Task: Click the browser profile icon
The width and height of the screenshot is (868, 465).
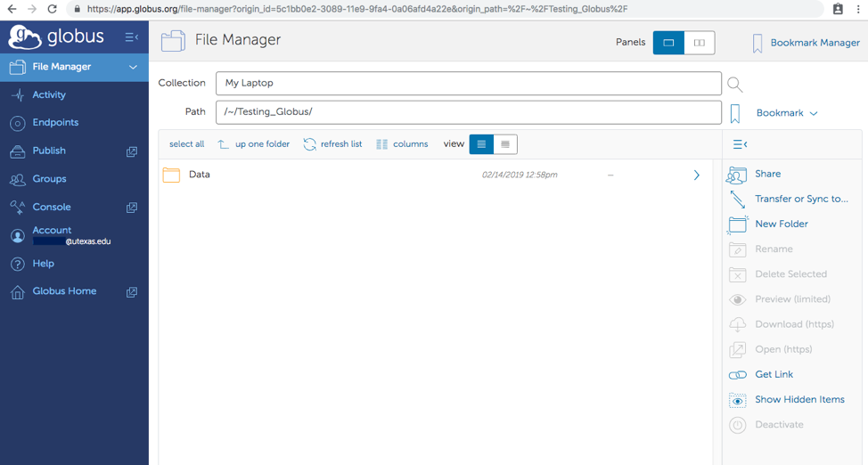Action: 838,9
